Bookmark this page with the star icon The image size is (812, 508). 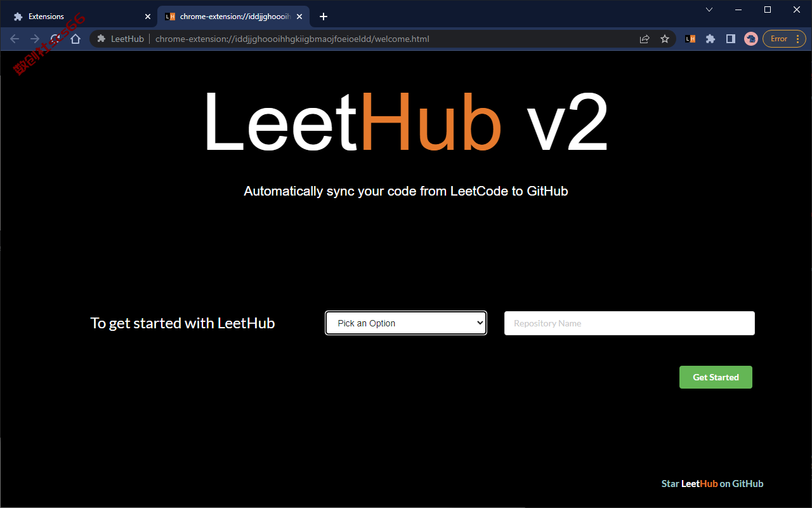pyautogui.click(x=665, y=39)
